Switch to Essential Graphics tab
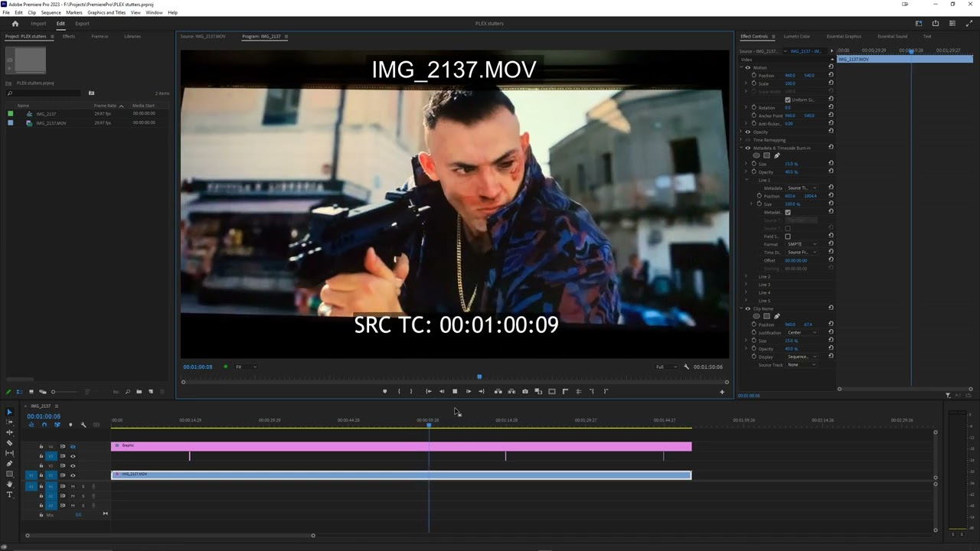The width and height of the screenshot is (980, 551). coord(843,36)
